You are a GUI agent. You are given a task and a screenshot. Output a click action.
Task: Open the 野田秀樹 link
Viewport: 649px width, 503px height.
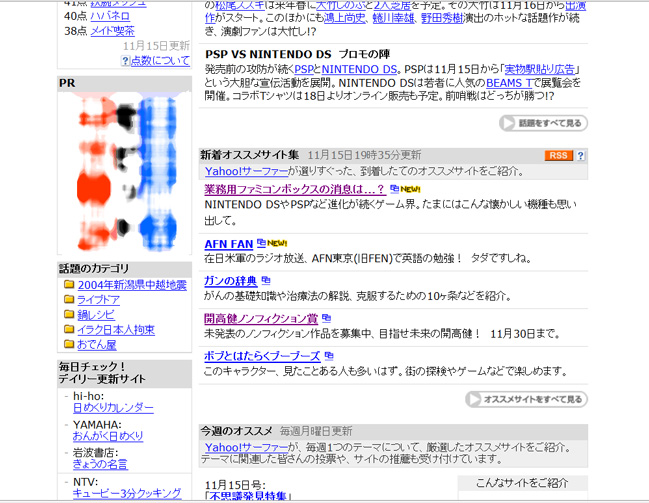tap(442, 18)
